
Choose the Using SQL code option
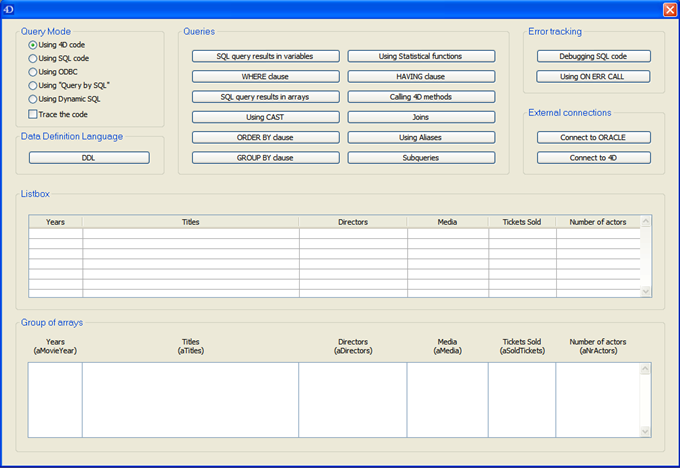(33, 59)
